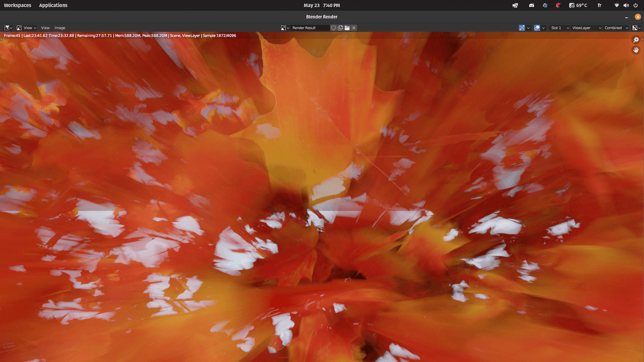Image resolution: width=644 pixels, height=362 pixels.
Task: Open the Slot 1 dropdown
Action: (559, 28)
